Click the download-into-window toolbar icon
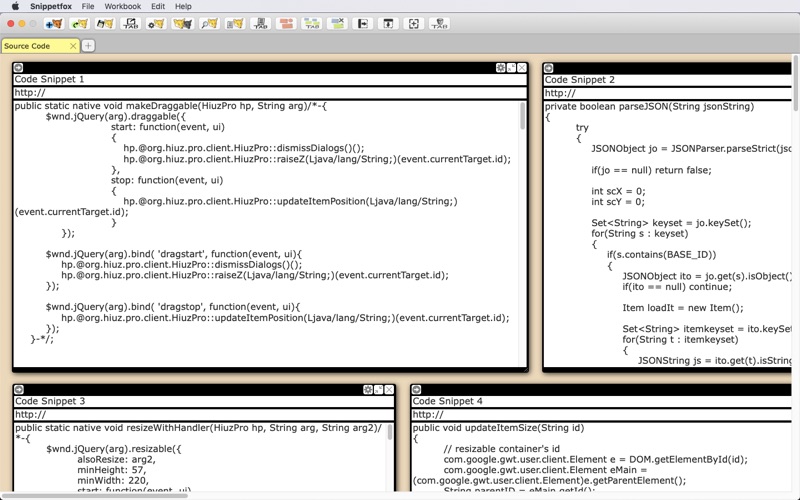The image size is (800, 500). pos(388,23)
